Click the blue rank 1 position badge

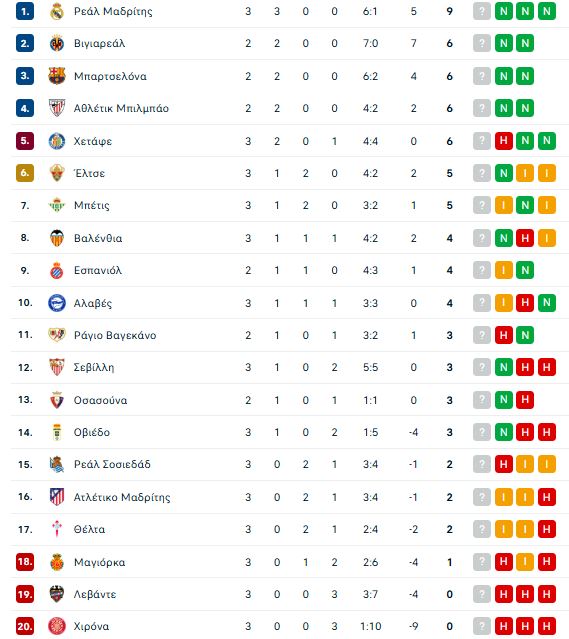click(25, 11)
